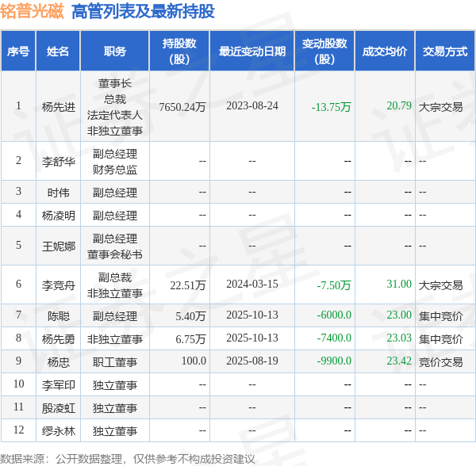
Task: Click the change value -9900.0
Action: click(x=334, y=361)
